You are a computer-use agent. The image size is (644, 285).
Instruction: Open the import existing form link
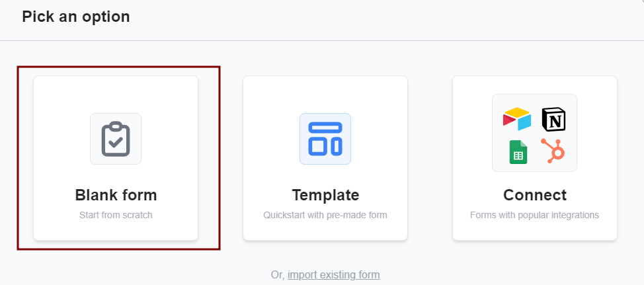click(x=333, y=274)
